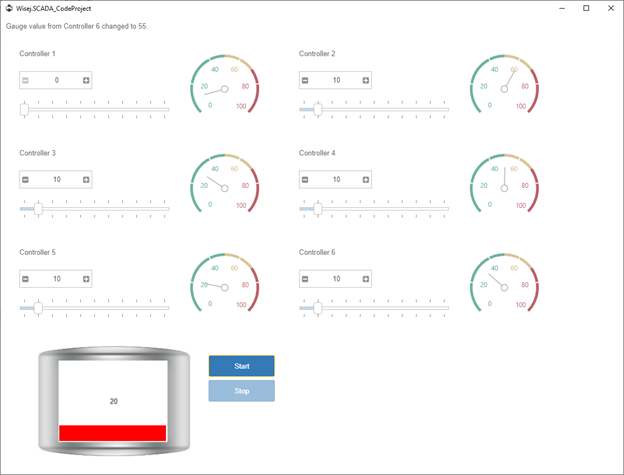624x475 pixels.
Task: Click the red tank level fill
Action: point(113,433)
